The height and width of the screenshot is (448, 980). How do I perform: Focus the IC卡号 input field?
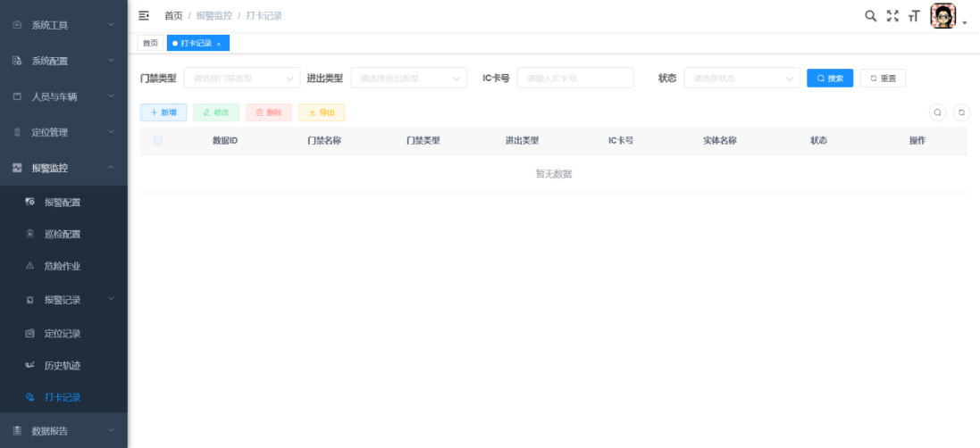(x=575, y=79)
